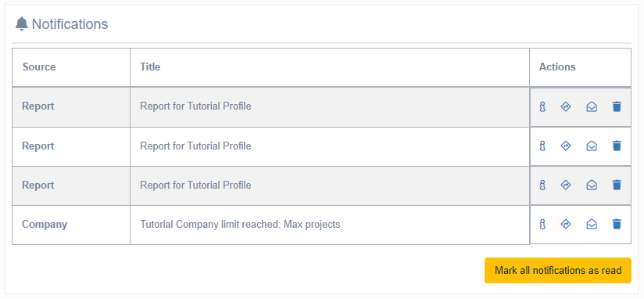
Task: Delete the Company limit notification
Action: tap(617, 224)
